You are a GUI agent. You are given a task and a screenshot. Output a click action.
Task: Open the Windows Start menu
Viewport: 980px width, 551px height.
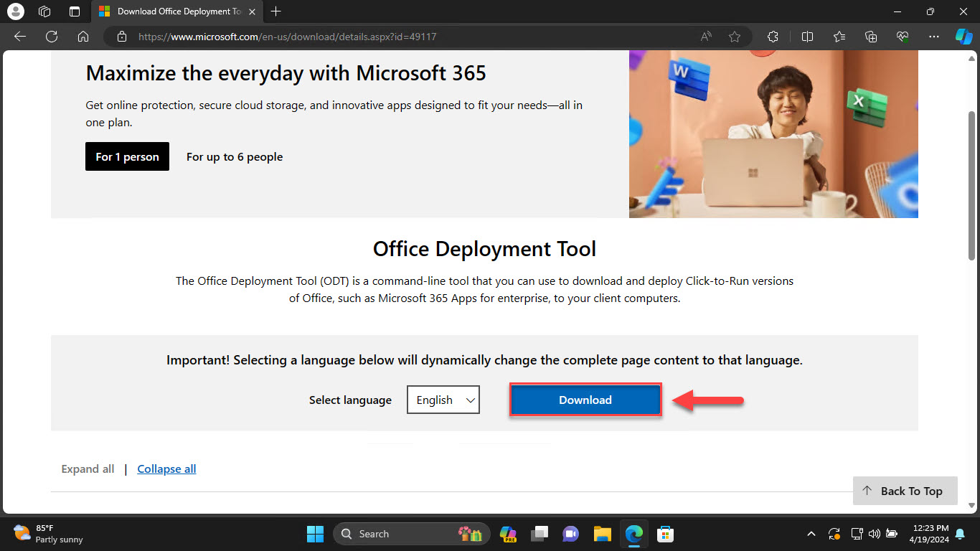[315, 534]
